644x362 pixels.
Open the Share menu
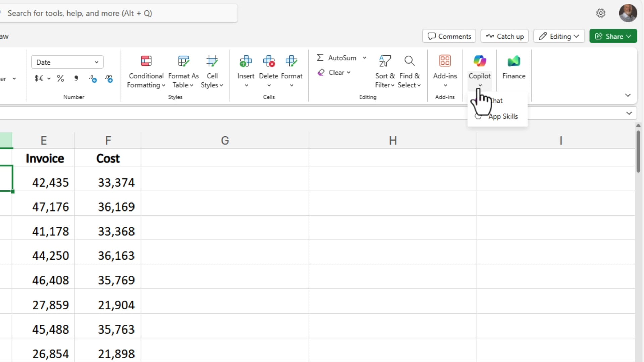pyautogui.click(x=613, y=36)
